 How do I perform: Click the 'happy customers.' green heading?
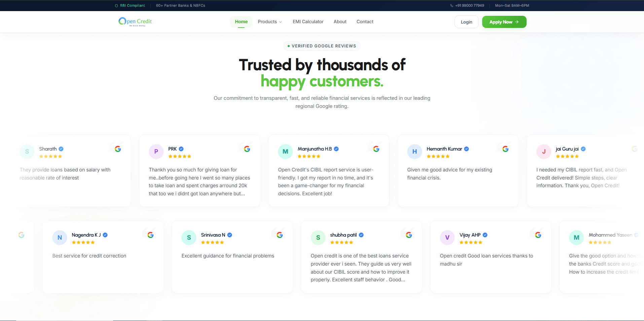[x=322, y=81]
